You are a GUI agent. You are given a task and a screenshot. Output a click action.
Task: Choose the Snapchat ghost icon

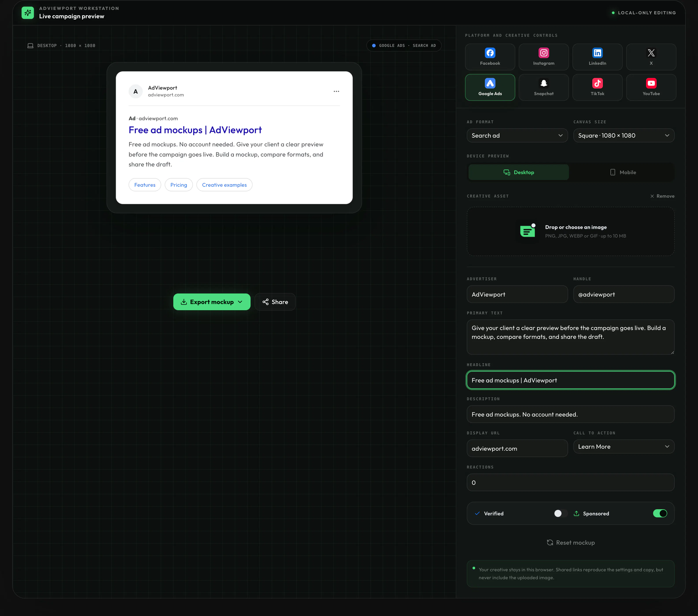(544, 83)
